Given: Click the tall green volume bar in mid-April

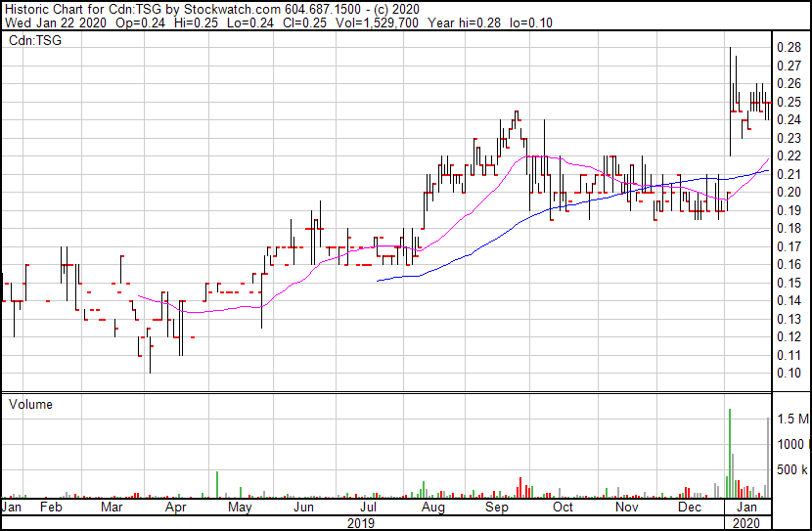Looking at the screenshot, I should tap(216, 484).
